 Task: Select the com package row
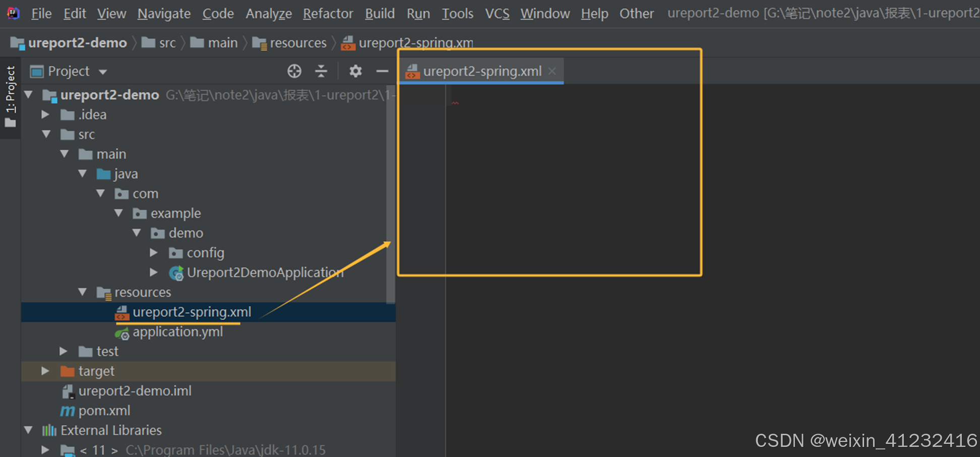(x=208, y=194)
